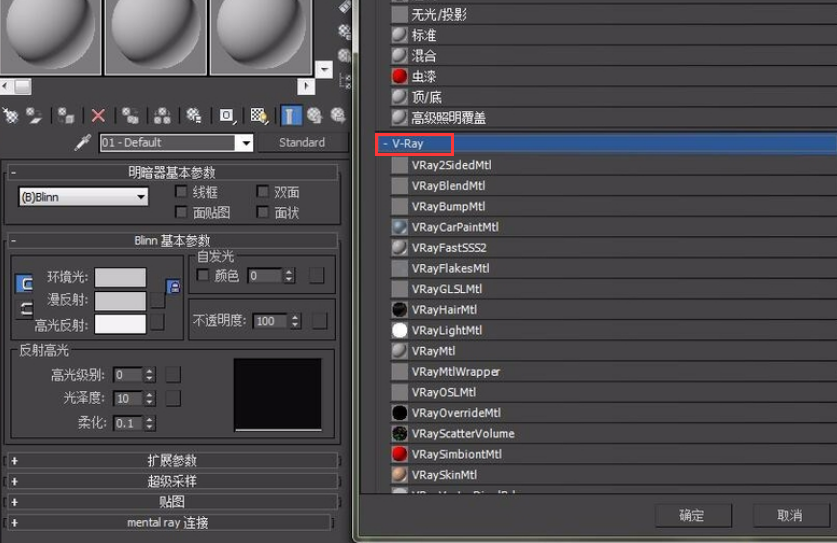Open the Material ID Channel flyout
The image size is (837, 543).
(x=226, y=115)
